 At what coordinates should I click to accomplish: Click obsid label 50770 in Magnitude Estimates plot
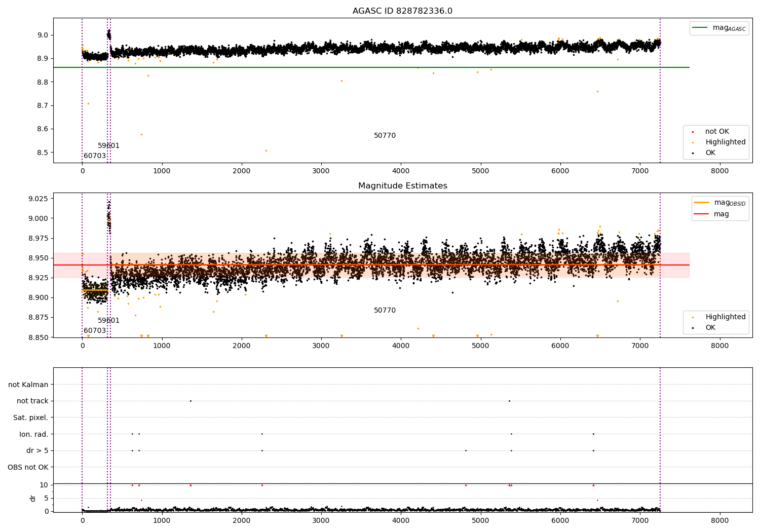pyautogui.click(x=385, y=311)
